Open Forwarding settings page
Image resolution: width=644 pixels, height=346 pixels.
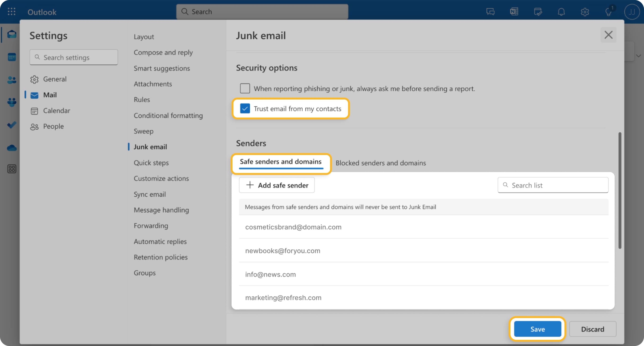[x=151, y=226]
